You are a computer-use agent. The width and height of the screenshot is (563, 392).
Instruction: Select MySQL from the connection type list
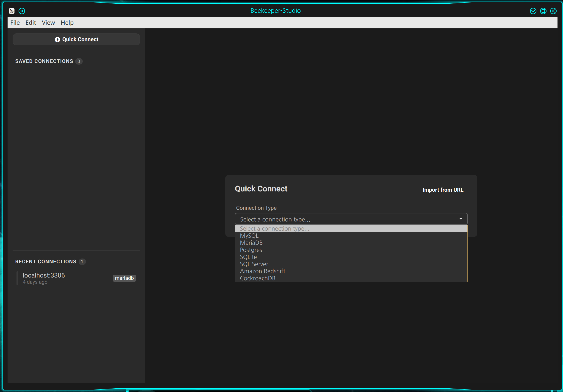[x=249, y=235]
